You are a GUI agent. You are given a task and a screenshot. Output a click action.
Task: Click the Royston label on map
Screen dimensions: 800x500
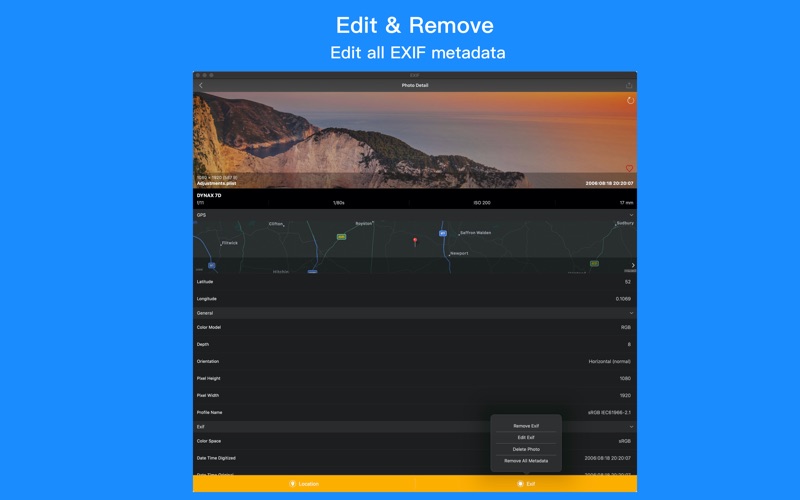364,223
